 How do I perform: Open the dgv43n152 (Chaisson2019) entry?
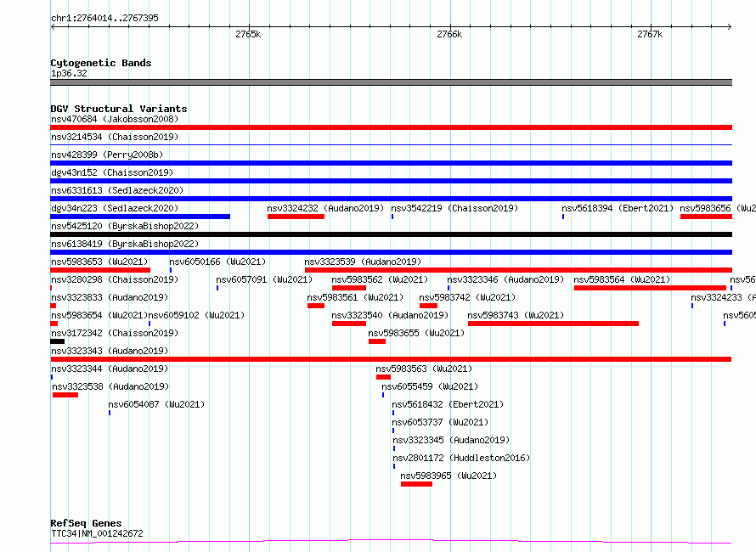112,172
